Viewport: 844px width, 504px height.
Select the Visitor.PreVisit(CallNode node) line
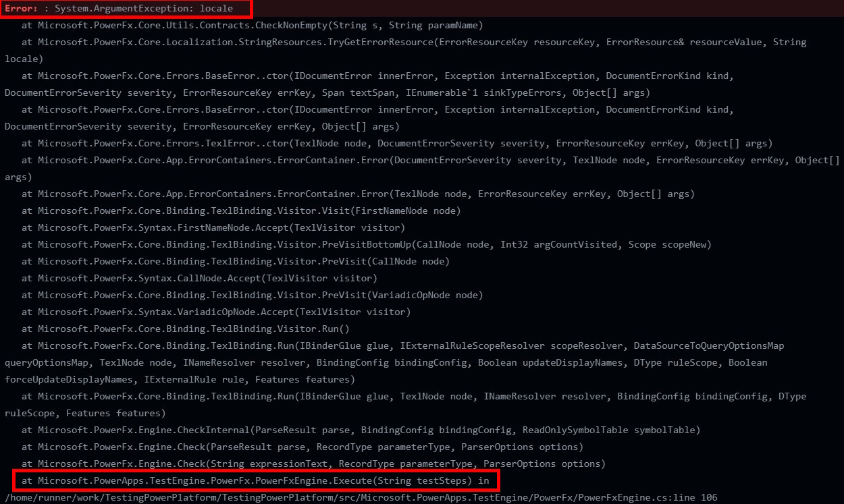point(236,262)
